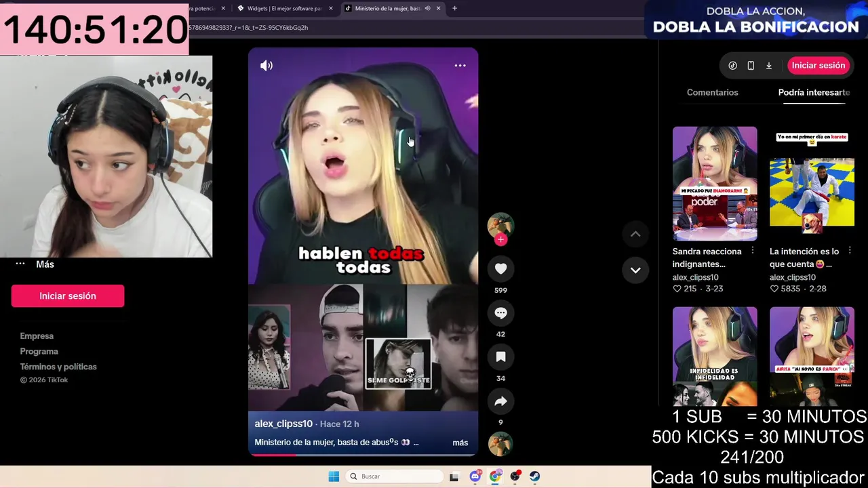Switch to the Comentarios tab
This screenshot has width=868, height=488.
pyautogui.click(x=712, y=92)
